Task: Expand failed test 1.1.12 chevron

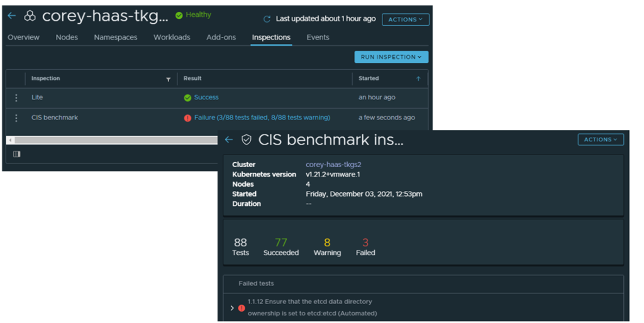Action: tap(232, 308)
